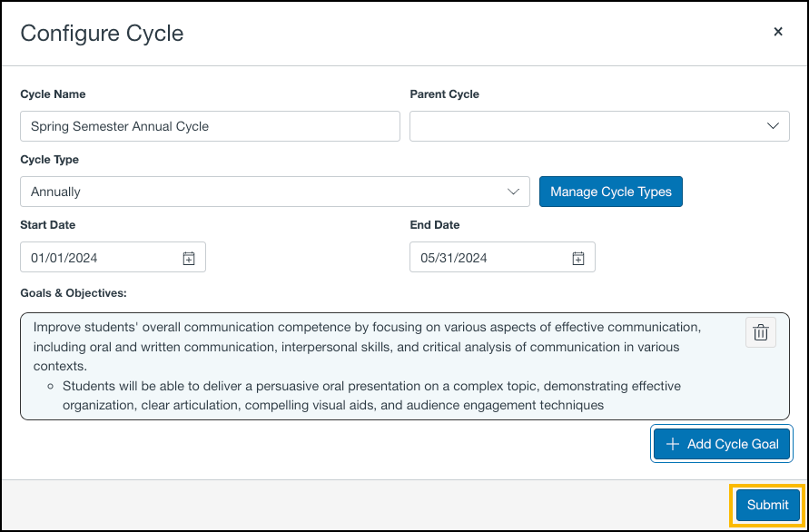Viewport: 809px width, 532px height.
Task: Click the Add Cycle Goal button
Action: (721, 444)
